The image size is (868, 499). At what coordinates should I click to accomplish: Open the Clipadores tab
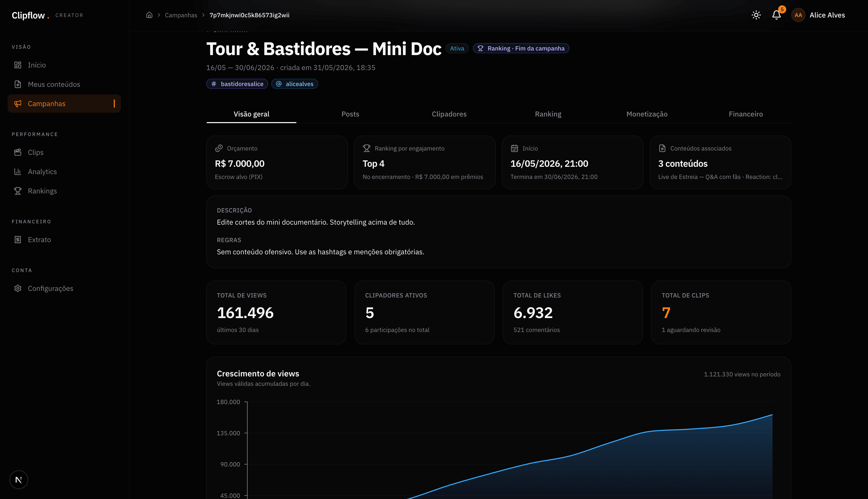(x=449, y=114)
